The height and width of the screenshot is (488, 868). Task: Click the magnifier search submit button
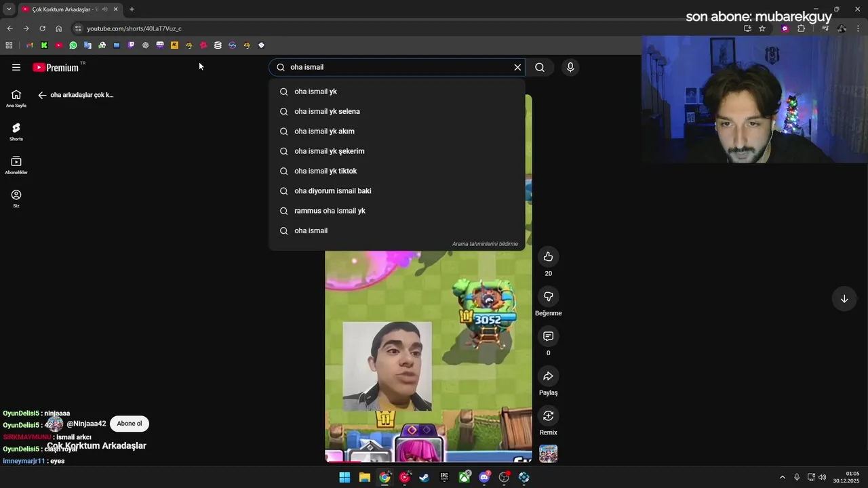(x=540, y=67)
